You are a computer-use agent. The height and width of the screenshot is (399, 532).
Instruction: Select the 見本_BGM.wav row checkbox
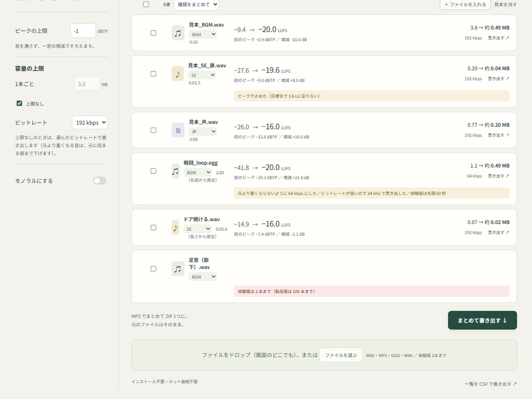[x=153, y=33]
